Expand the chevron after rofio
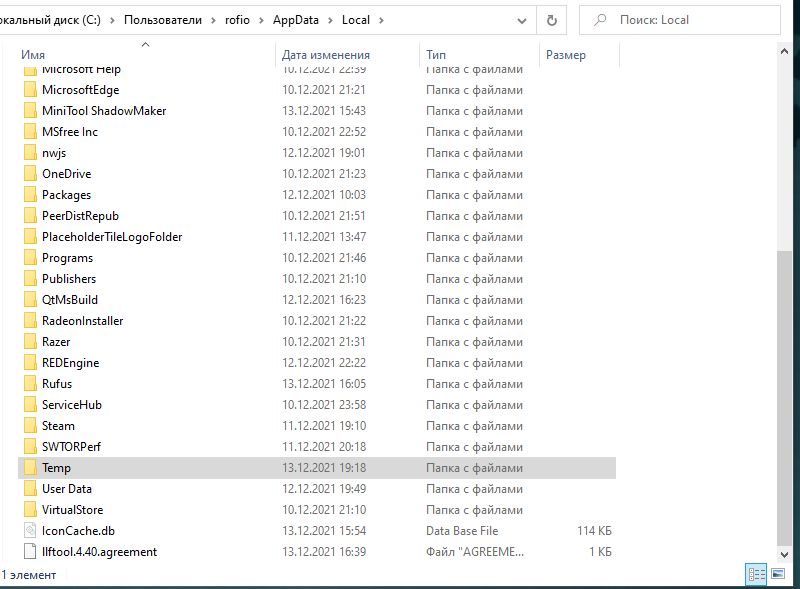The image size is (800, 589). click(261, 20)
